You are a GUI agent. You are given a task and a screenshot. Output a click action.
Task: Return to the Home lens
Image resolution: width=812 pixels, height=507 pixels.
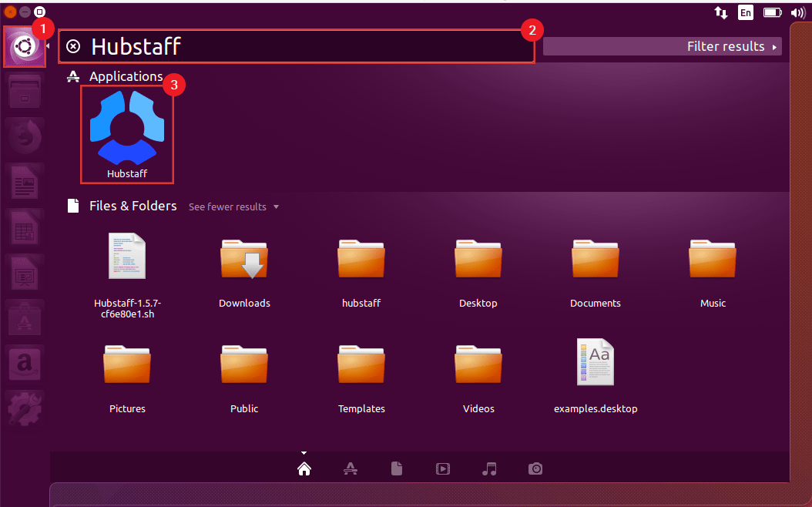tap(304, 468)
